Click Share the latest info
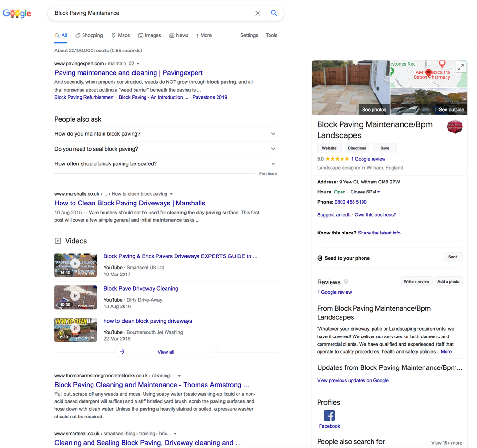This screenshot has height=448, width=477. (379, 233)
